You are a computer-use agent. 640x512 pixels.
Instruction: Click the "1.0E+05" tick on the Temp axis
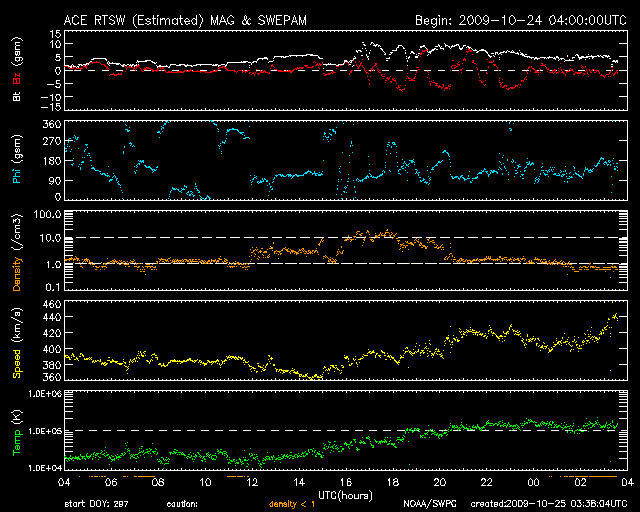coord(45,431)
